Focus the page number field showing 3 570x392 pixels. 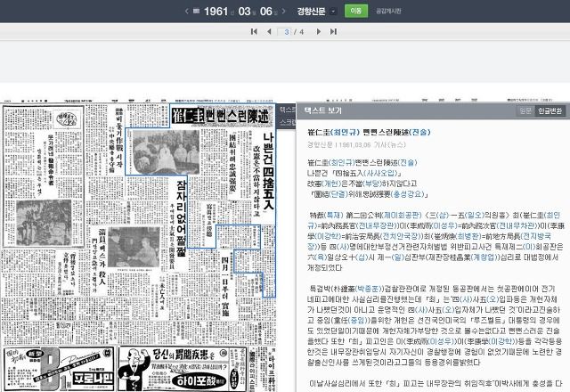286,32
